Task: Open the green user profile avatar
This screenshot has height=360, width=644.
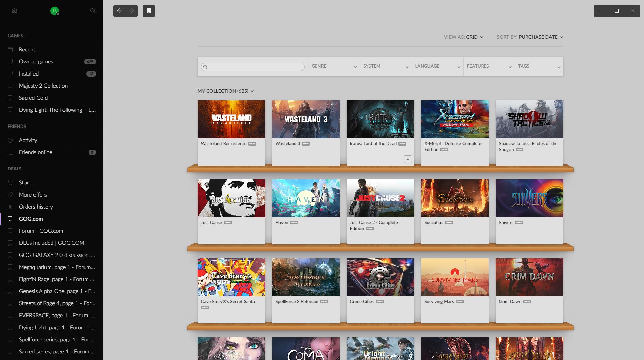Action: point(55,11)
